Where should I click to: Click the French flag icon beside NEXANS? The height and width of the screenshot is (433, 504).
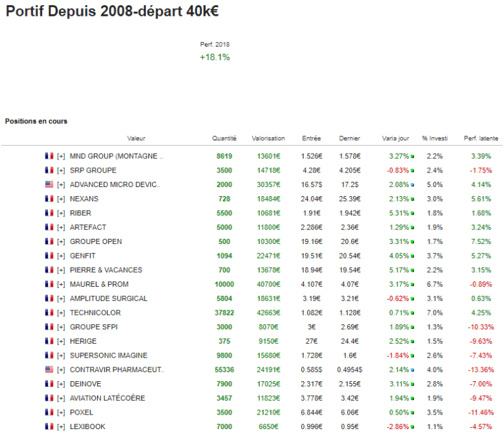pos(49,199)
